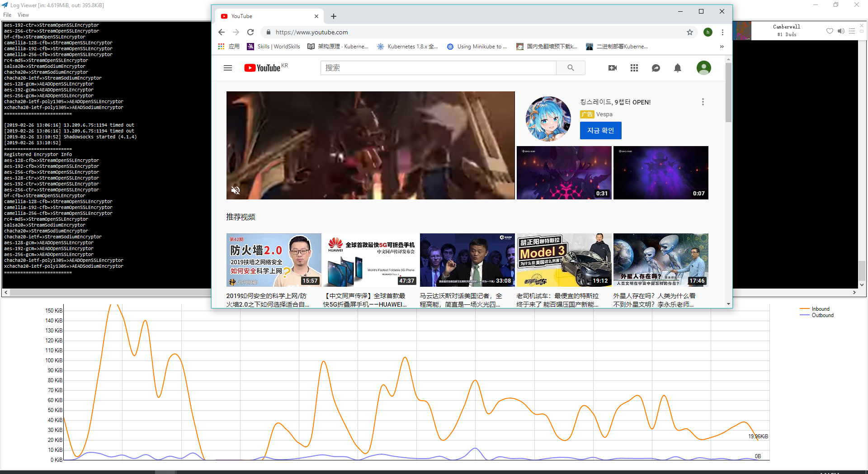The image size is (868, 474).
Task: Click the Camberwell track title
Action: 787,27
